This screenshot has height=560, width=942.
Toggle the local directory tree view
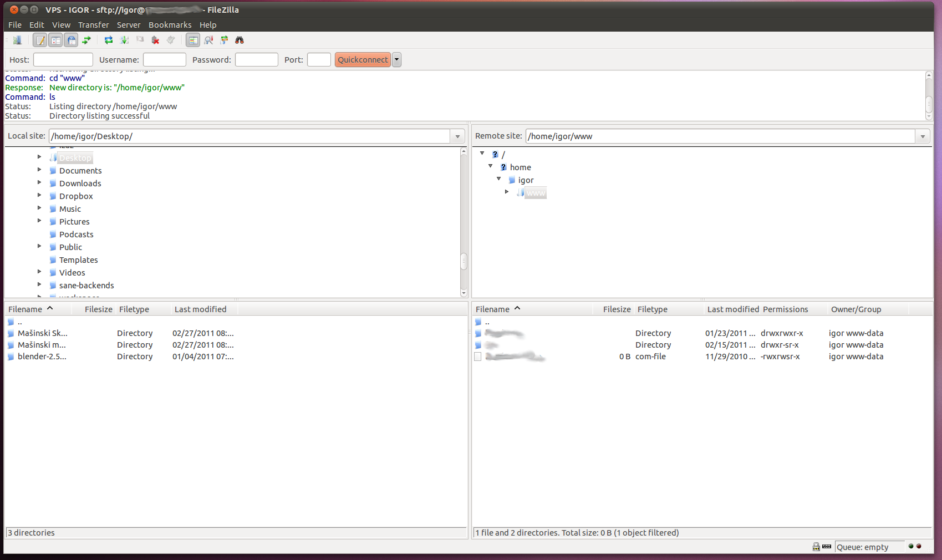tap(55, 40)
